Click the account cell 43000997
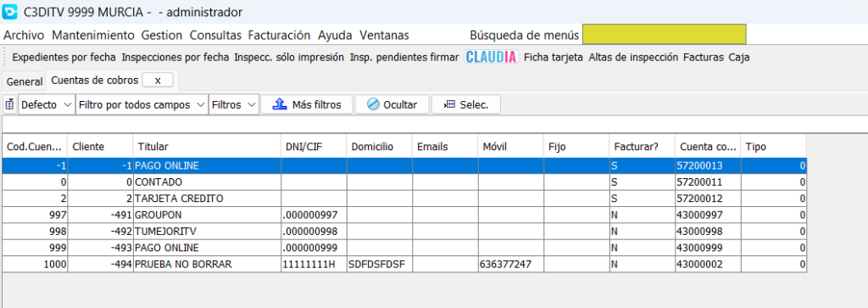Viewport: 868px width, 308px height. 708,215
